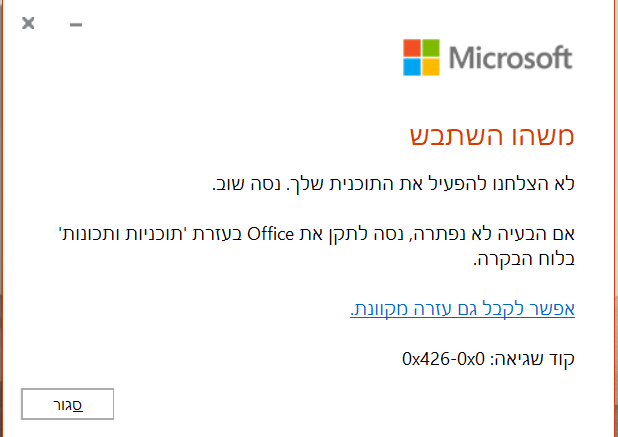Screen dimensions: 618x437
Task: Minimize the dialog using the dash icon
Action: (76, 24)
